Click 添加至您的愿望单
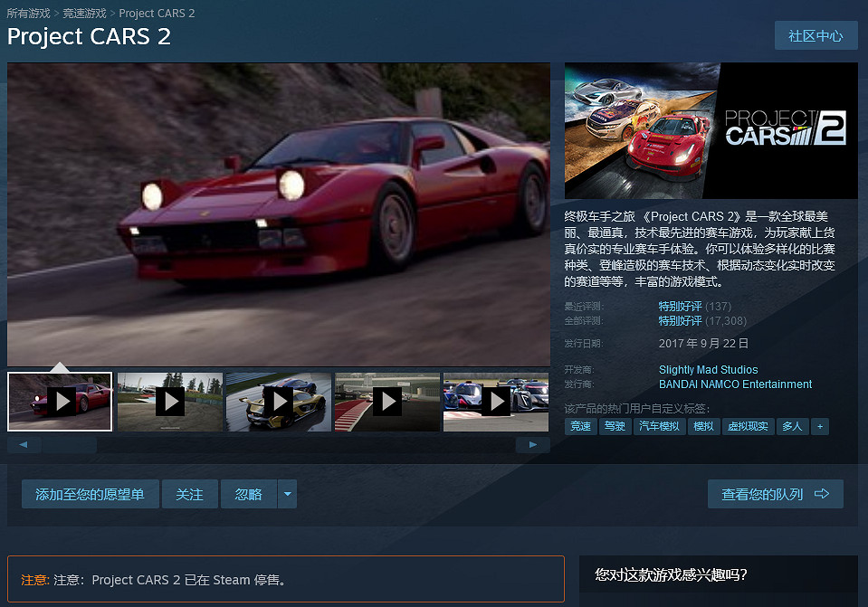Viewport: 868px width, 607px height. tap(90, 494)
